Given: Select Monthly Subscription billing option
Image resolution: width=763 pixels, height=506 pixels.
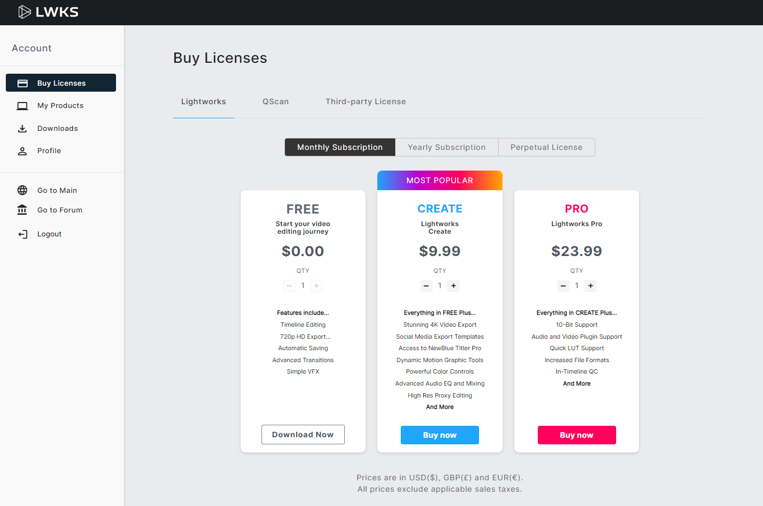Looking at the screenshot, I should tap(340, 147).
